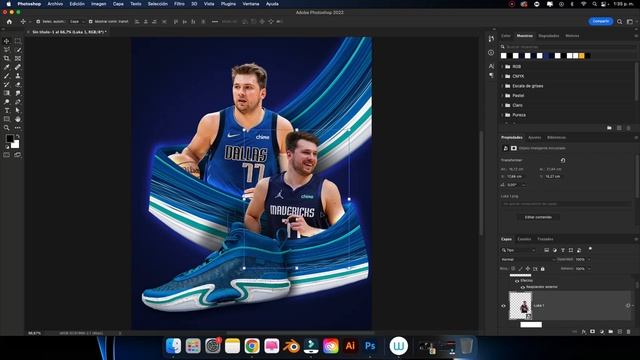Viewport: 640px width, 360px height.
Task: Hide the Luka 1 layer eye icon
Action: 503,306
